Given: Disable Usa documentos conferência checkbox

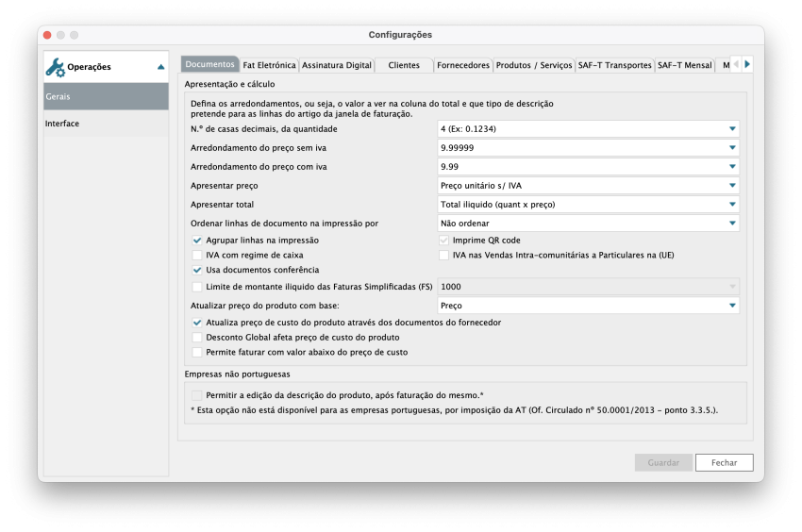Looking at the screenshot, I should [x=197, y=270].
